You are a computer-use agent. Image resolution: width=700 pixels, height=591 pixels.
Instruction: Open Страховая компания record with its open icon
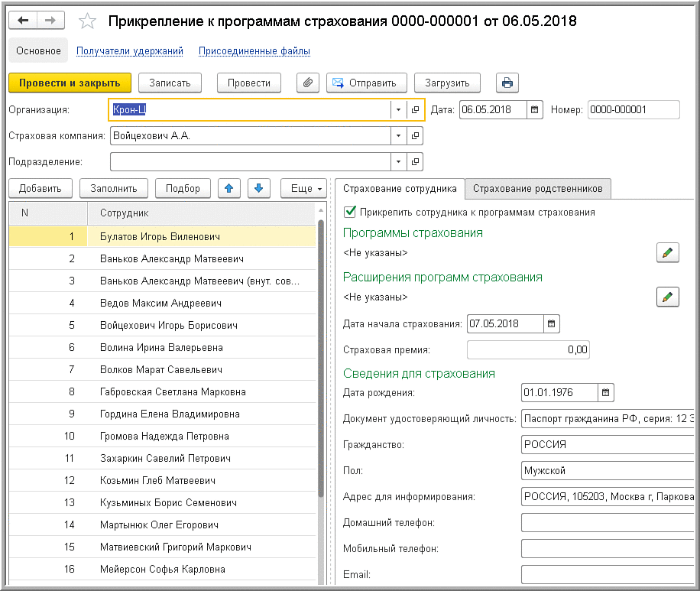pyautogui.click(x=415, y=135)
